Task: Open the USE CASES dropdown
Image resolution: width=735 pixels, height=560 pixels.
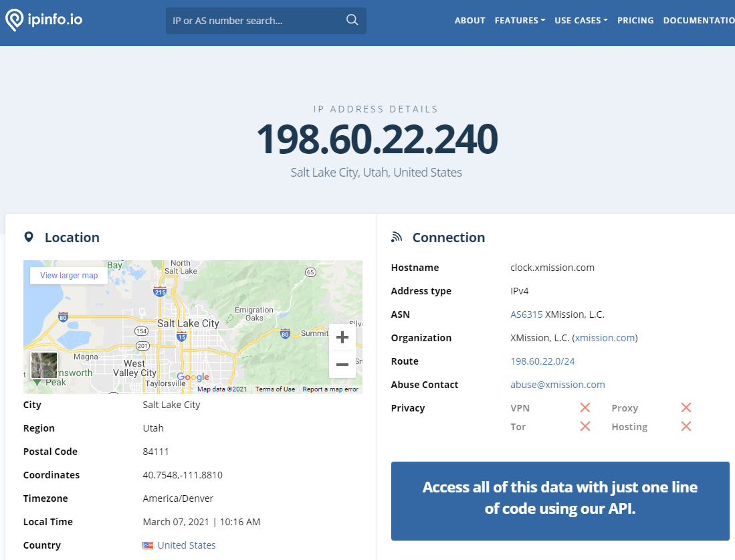Action: (581, 20)
